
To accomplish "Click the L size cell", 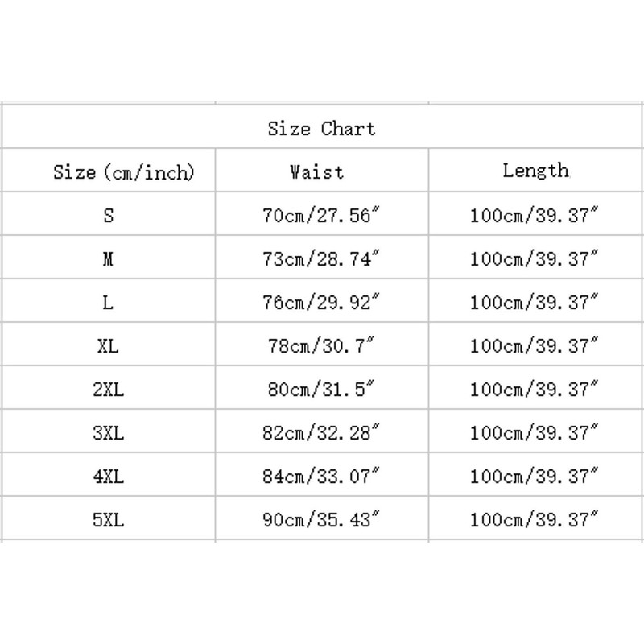I will click(x=109, y=300).
